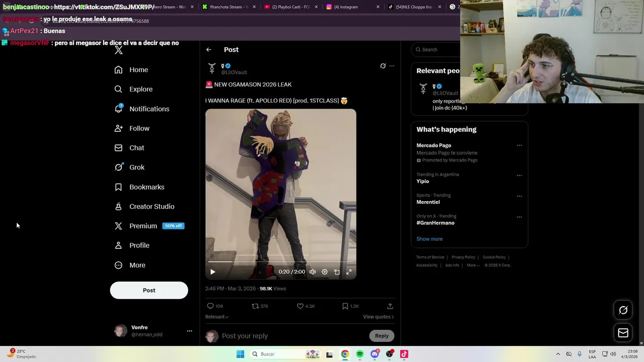This screenshot has width=644, height=362.
Task: Open the @LilOVault author handle
Action: point(234,72)
